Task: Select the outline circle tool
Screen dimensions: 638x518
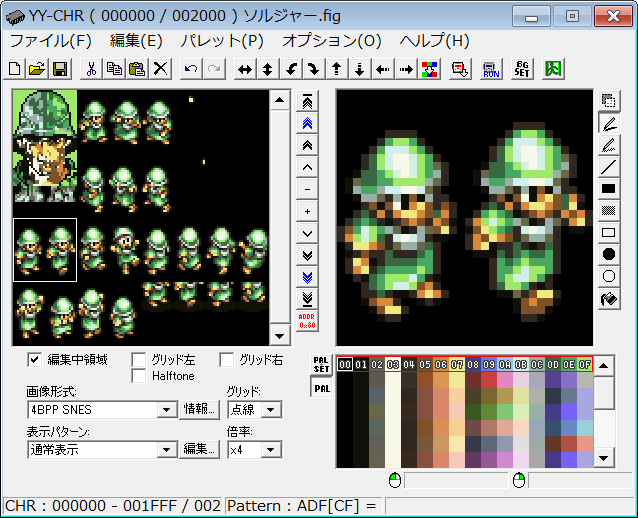Action: point(609,276)
